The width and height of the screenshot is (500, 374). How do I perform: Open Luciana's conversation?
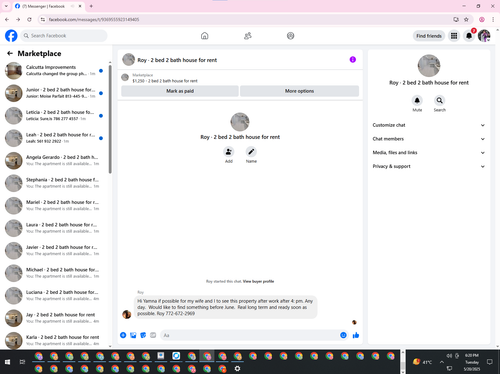[x=55, y=295]
